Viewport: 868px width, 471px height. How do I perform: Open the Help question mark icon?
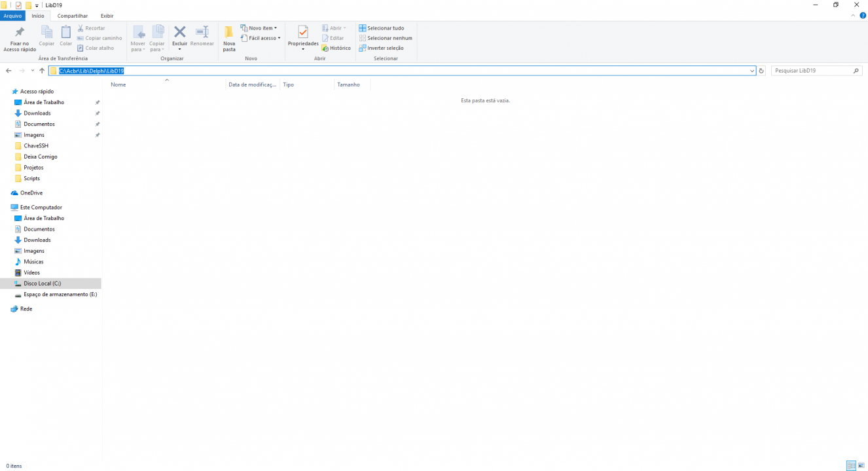(x=862, y=15)
